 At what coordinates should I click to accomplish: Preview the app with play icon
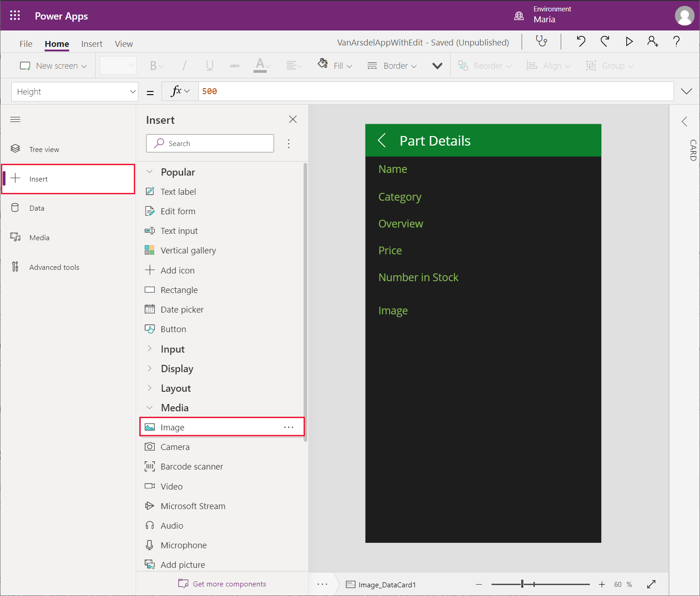point(629,41)
